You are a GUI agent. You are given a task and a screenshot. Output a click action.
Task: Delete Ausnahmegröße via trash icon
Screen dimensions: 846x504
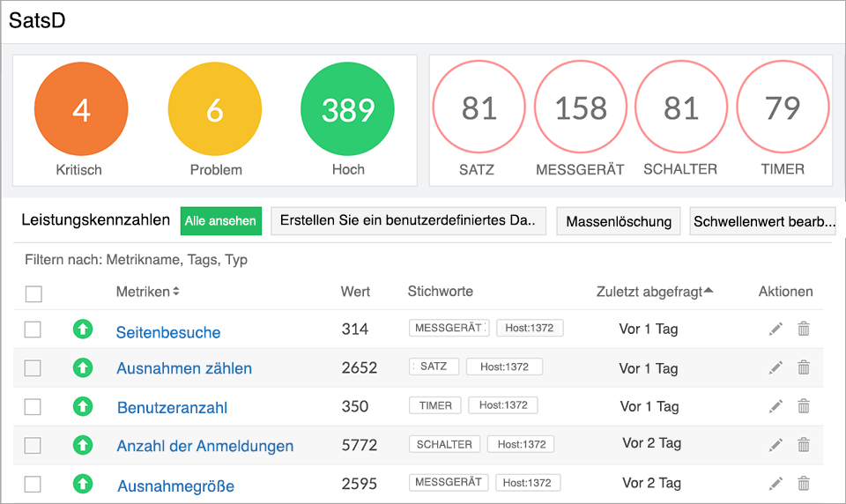804,484
